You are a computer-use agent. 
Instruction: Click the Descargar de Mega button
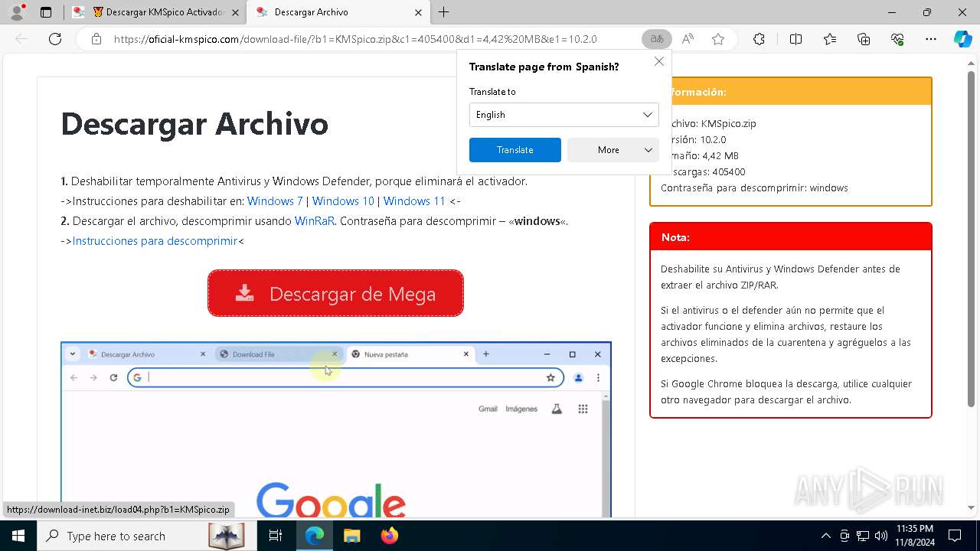click(335, 293)
